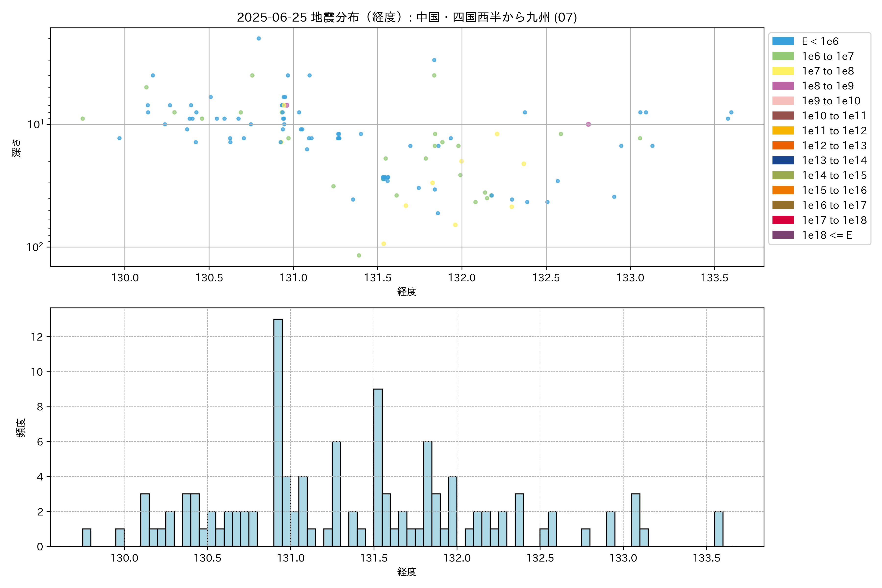Image resolution: width=882 pixels, height=588 pixels.
Task: Click the lowest green scatter point below 10² line
Action: point(359,255)
